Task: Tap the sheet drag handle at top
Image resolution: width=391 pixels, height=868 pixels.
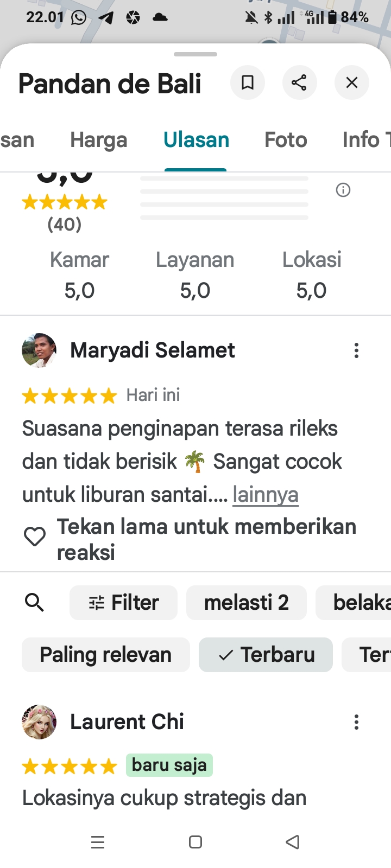Action: pos(195,54)
